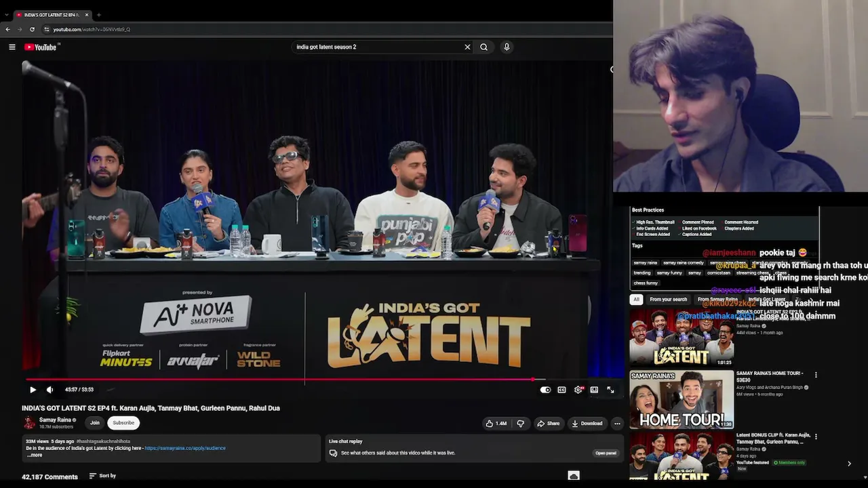Click the 42,187 Comments heading

[x=50, y=476]
